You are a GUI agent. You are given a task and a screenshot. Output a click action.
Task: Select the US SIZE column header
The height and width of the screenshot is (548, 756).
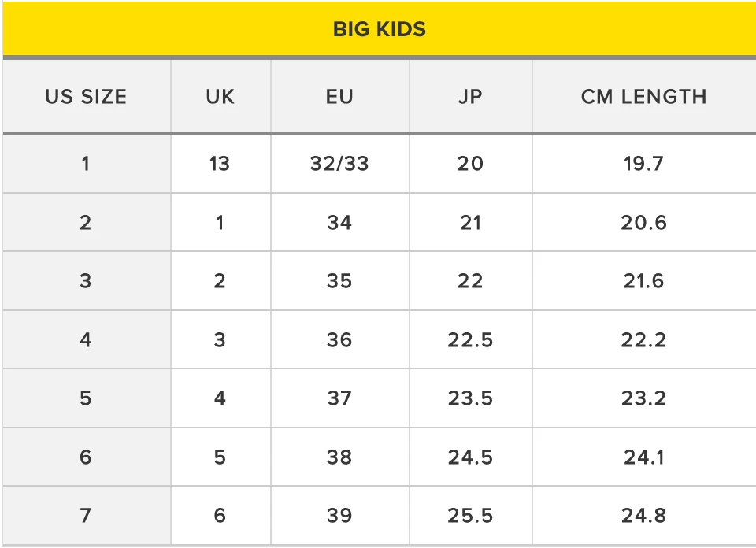[x=86, y=97]
